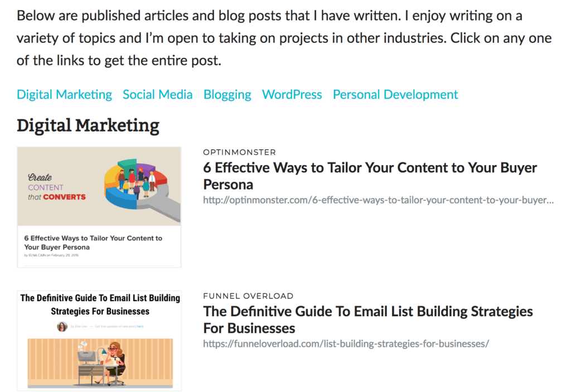Click the OPTINMONSTER source label
This screenshot has width=571, height=392.
point(239,152)
